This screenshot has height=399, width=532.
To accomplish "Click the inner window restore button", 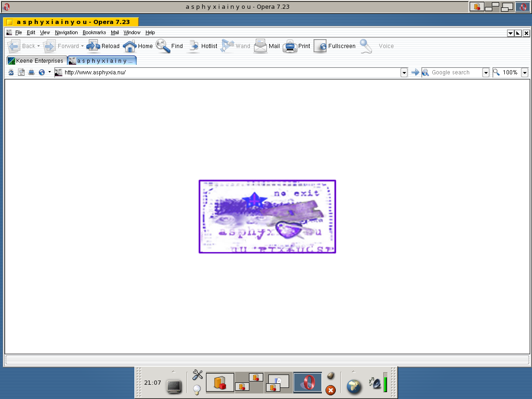I will [518, 33].
